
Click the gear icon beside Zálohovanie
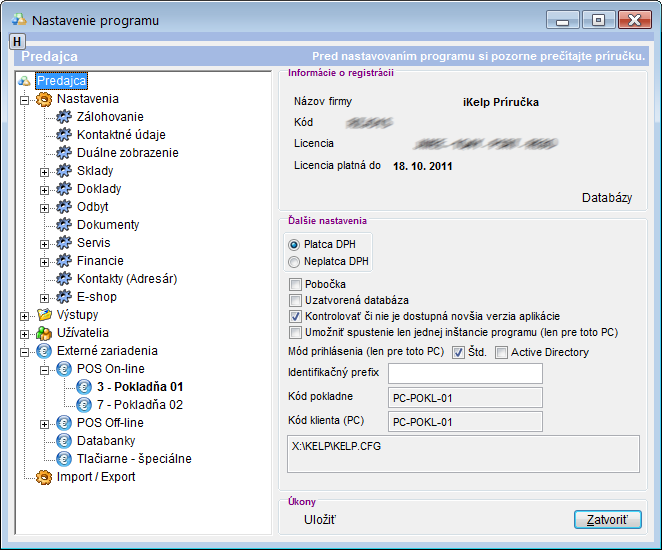(65, 117)
